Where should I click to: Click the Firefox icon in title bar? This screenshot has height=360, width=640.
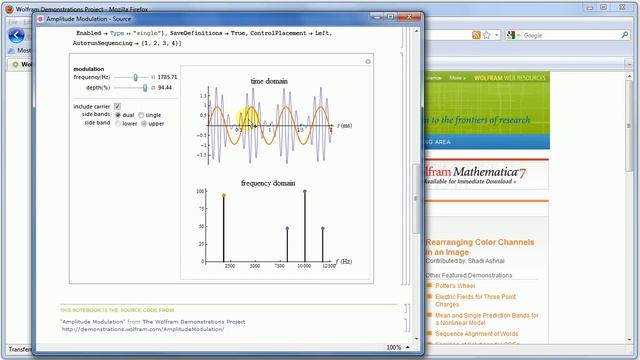pyautogui.click(x=9, y=9)
